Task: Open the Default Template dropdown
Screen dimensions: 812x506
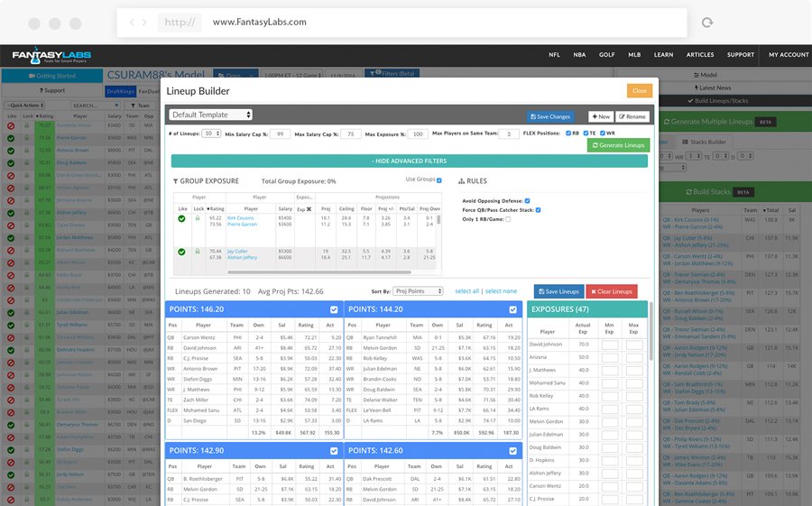Action: tap(211, 115)
